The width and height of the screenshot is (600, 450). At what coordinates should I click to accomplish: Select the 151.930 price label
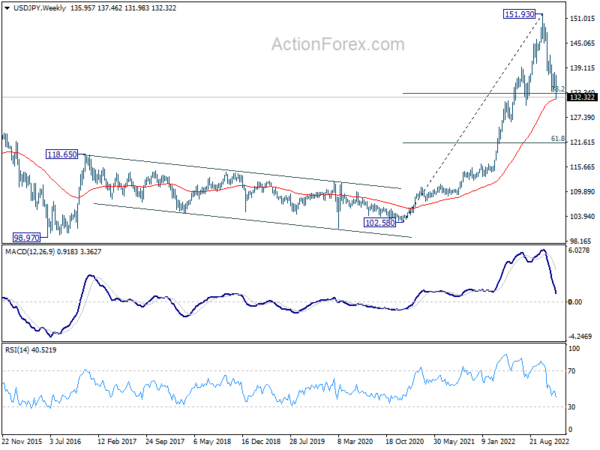coord(519,14)
